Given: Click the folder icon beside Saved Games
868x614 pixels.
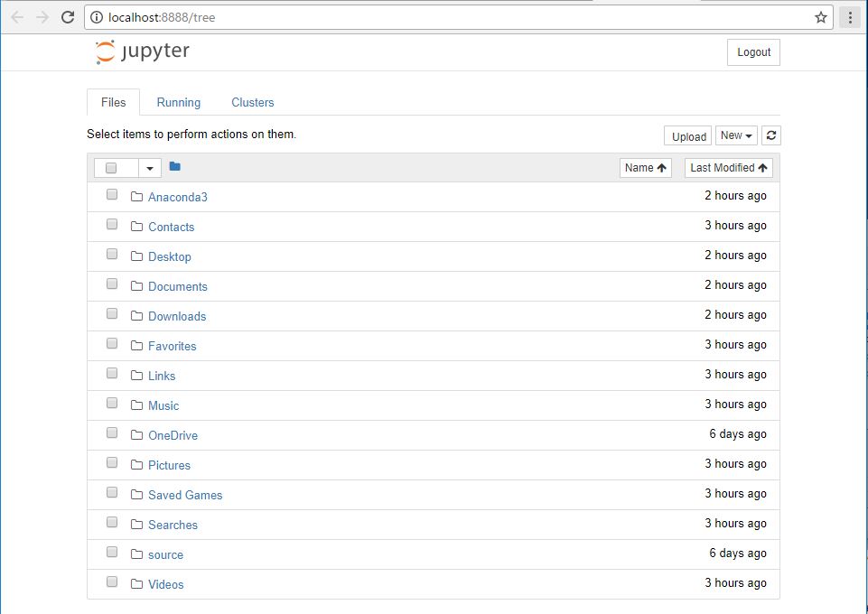Looking at the screenshot, I should (x=136, y=495).
